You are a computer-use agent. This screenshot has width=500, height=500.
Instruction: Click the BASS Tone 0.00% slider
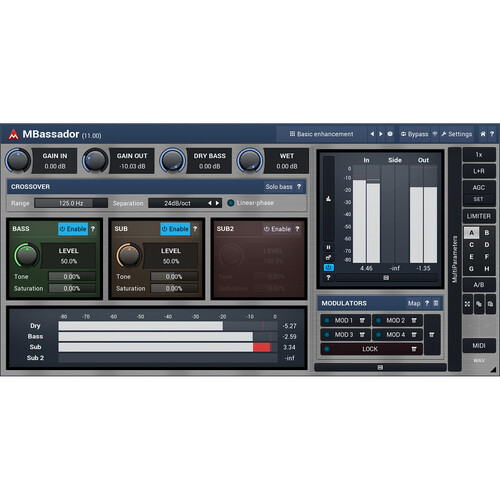(x=72, y=276)
